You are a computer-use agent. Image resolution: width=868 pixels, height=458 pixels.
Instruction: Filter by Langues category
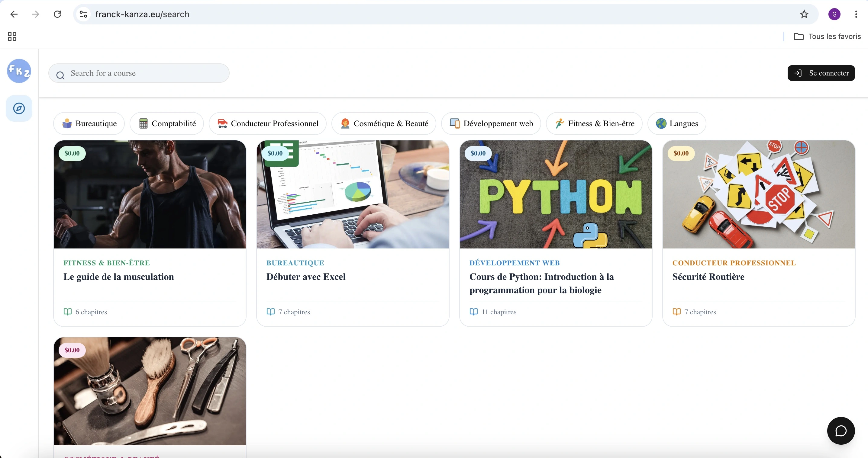pyautogui.click(x=677, y=123)
